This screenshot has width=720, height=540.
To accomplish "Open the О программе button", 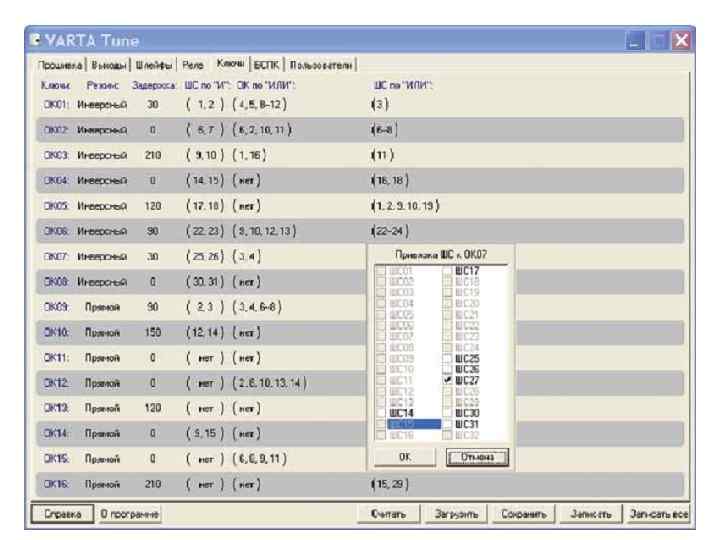I will click(x=130, y=514).
